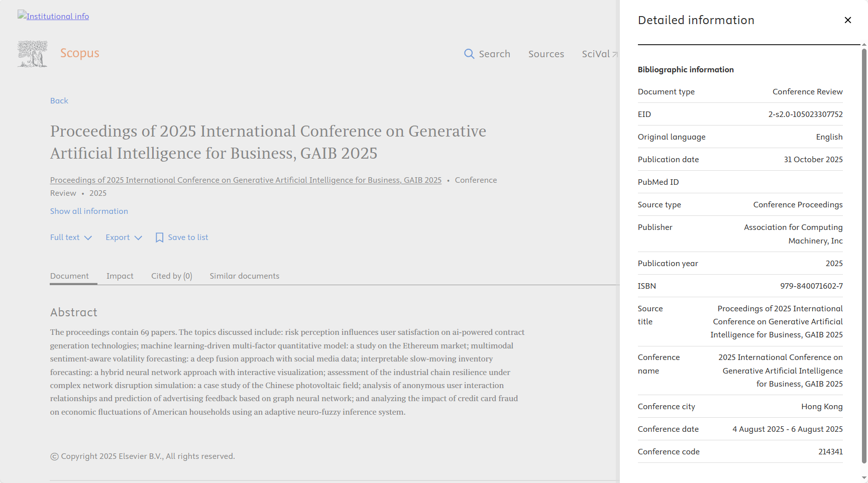868x483 pixels.
Task: Open the Sources page
Action: (546, 54)
